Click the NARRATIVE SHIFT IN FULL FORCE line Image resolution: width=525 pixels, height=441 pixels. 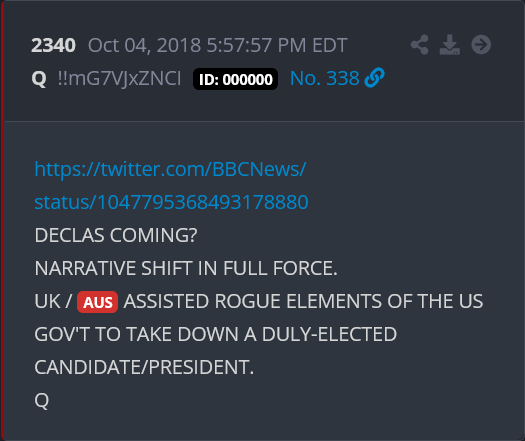186,268
